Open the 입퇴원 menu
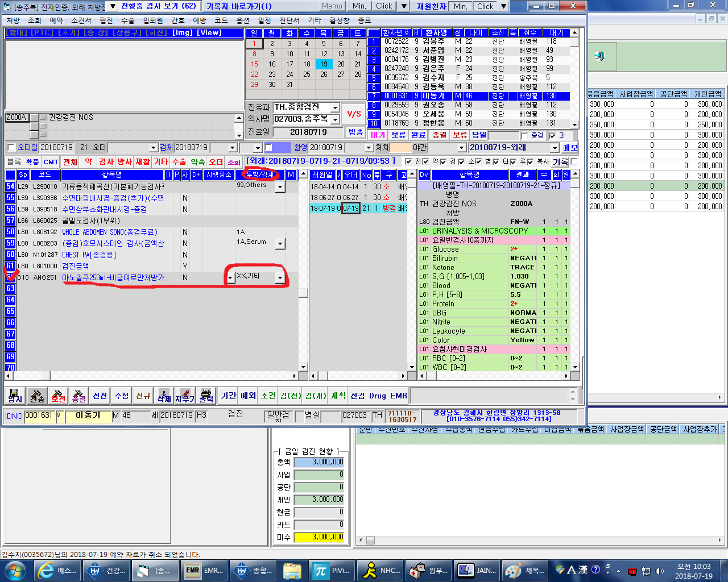 click(x=152, y=20)
